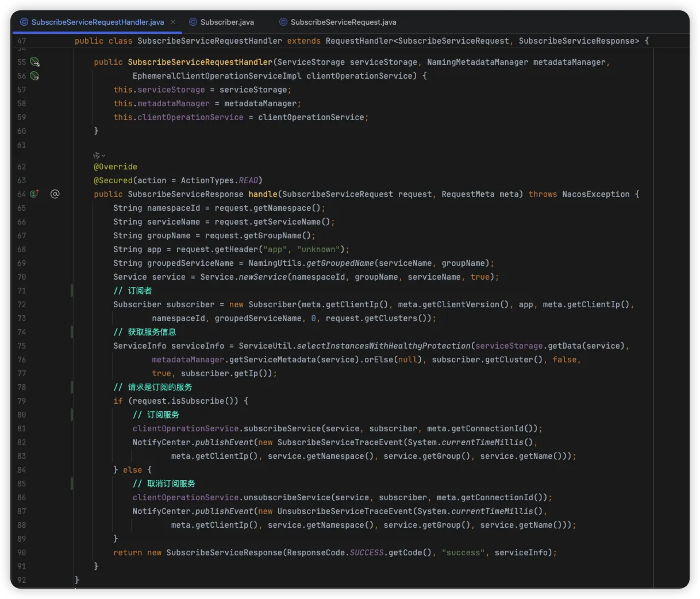Close the SubscribeServiceRequestHandler.java tab
Screen dimensions: 700x599
pyautogui.click(x=173, y=22)
